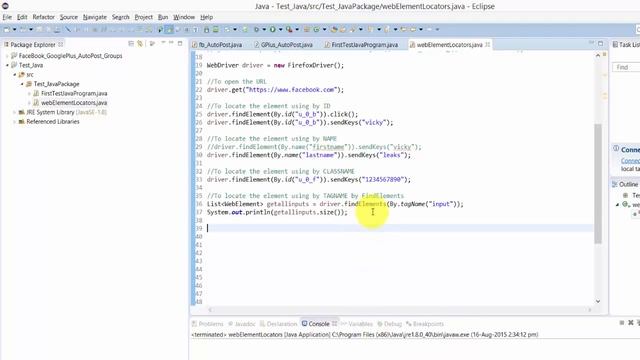This screenshot has height=360, width=640.
Task: Collapse the Test_JavaPackage node
Action: coord(22,84)
